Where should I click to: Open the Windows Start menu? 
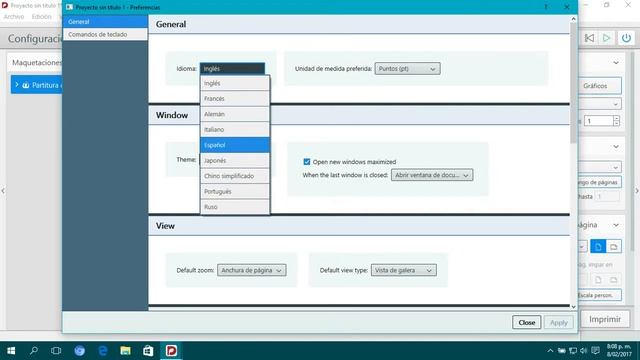coord(11,351)
